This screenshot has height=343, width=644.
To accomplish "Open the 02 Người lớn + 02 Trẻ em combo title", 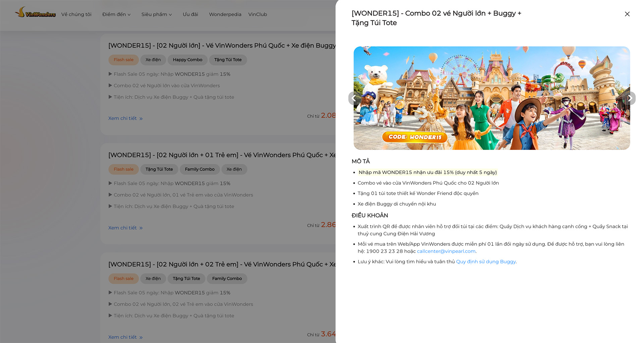I will pos(221,264).
